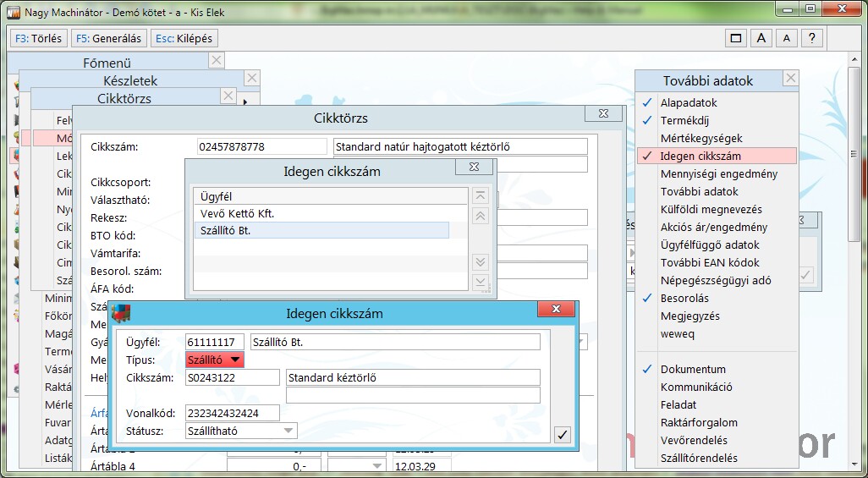
Task: Jump to first row in Ügyfél list
Action: point(481,196)
